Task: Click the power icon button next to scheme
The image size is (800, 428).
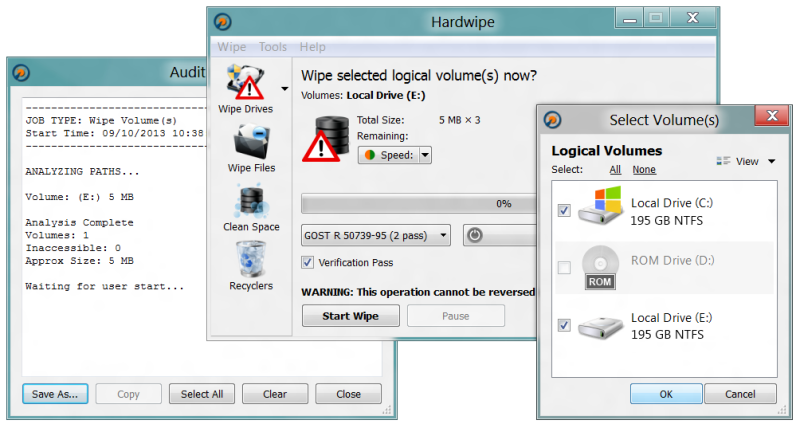Action: 474,235
